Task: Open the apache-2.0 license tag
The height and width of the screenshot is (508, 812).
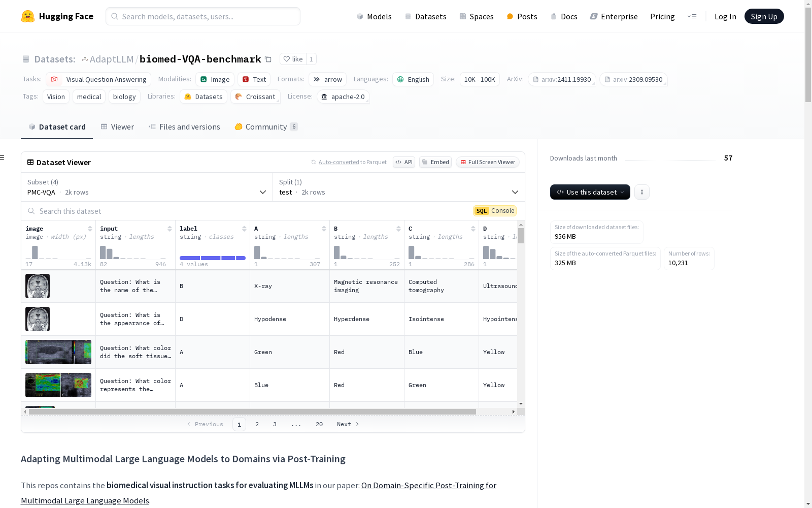Action: point(343,97)
